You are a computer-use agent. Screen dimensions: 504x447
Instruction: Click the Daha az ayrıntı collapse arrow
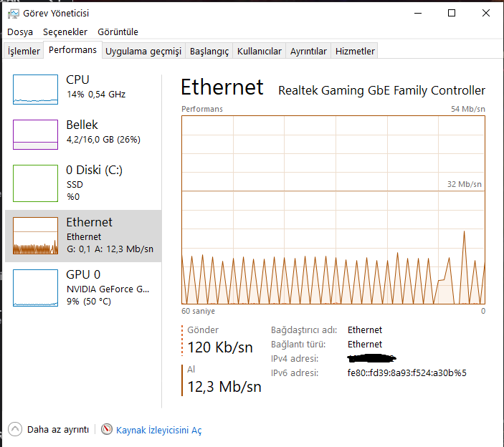[15, 429]
